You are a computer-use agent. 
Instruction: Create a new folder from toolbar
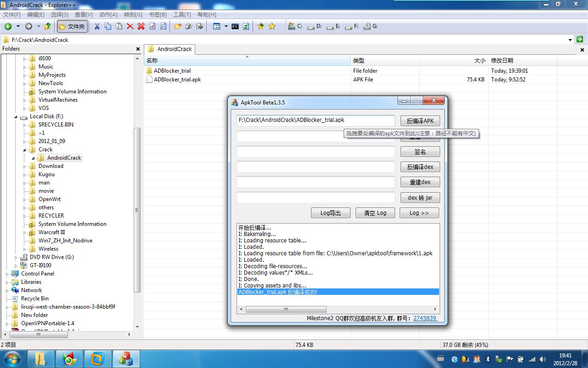coord(177,27)
